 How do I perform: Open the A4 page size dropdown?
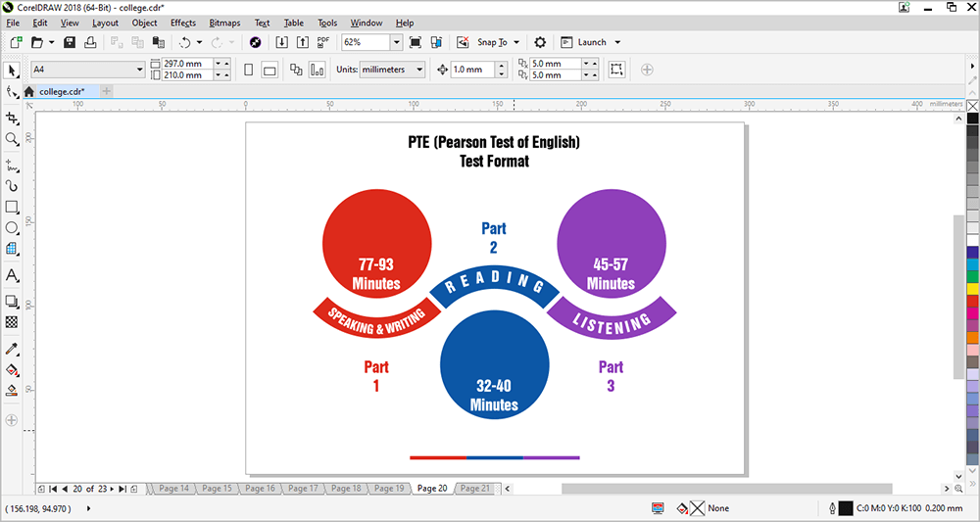coord(140,70)
